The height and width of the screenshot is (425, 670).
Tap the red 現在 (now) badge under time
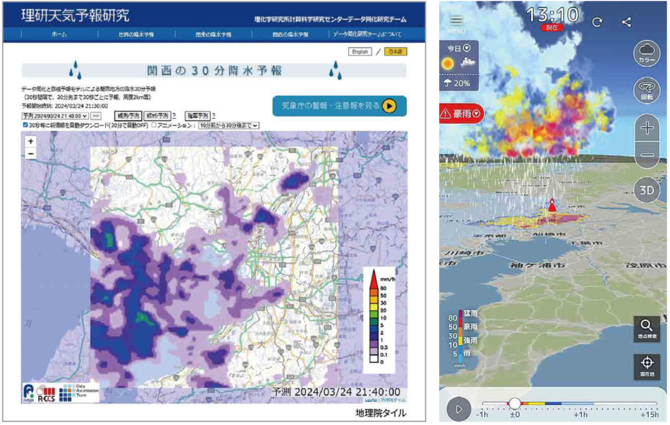point(552,28)
